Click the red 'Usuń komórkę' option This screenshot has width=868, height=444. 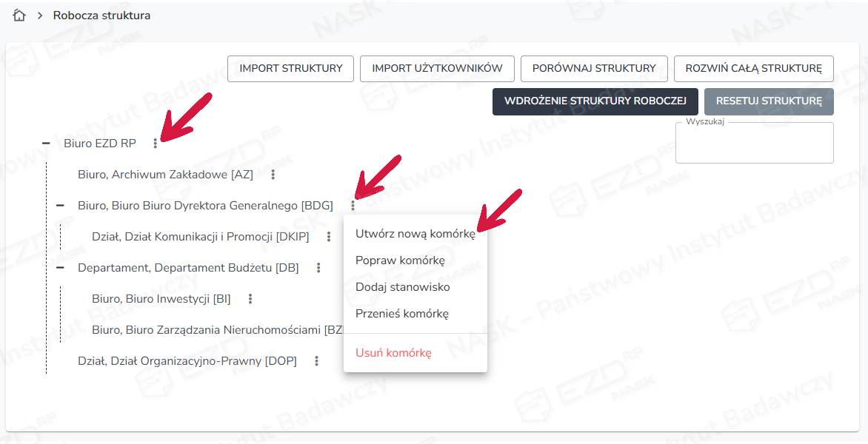tap(393, 353)
